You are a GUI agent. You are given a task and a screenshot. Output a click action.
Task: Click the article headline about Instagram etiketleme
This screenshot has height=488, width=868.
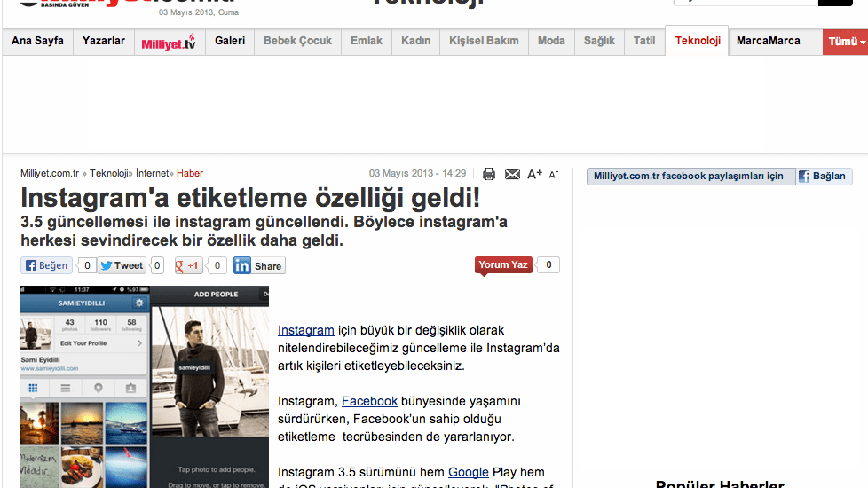[x=250, y=198]
